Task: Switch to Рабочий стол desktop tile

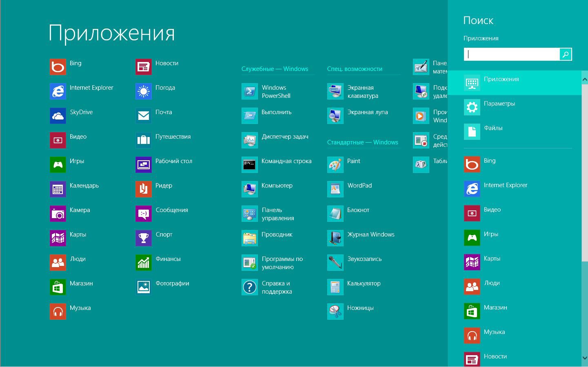Action: click(x=164, y=165)
